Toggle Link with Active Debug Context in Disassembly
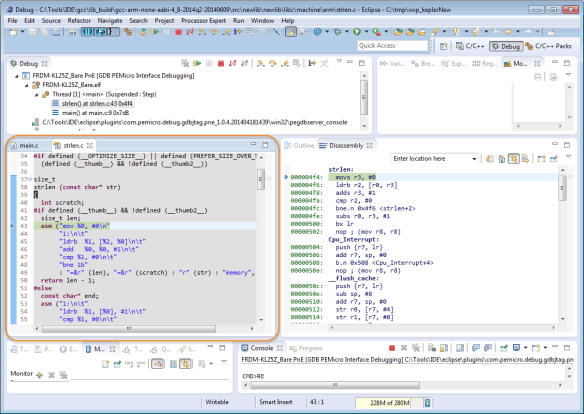 coord(514,159)
